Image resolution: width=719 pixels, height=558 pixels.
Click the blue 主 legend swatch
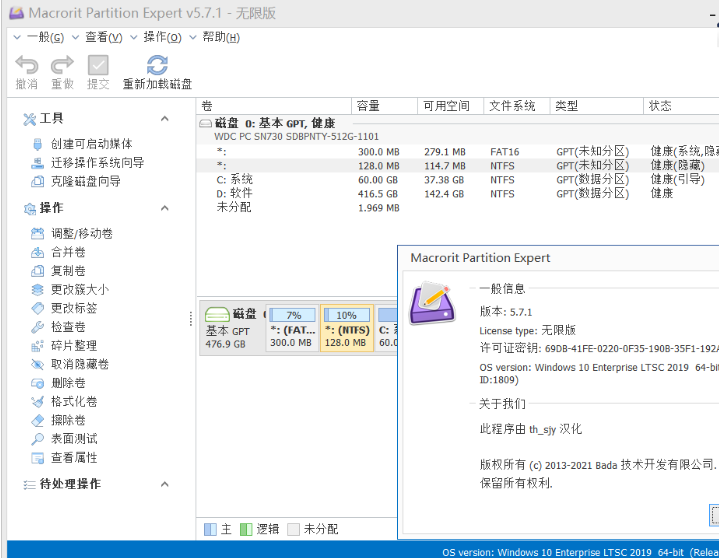210,530
